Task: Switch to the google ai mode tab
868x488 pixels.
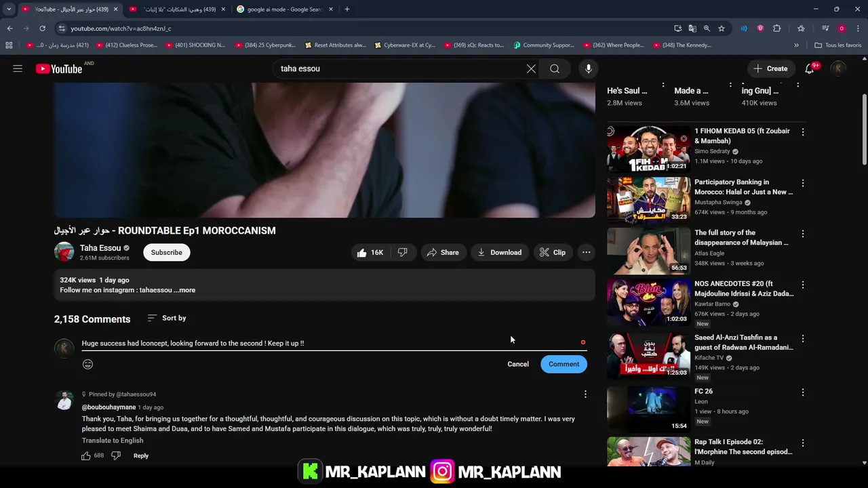Action: click(x=285, y=9)
